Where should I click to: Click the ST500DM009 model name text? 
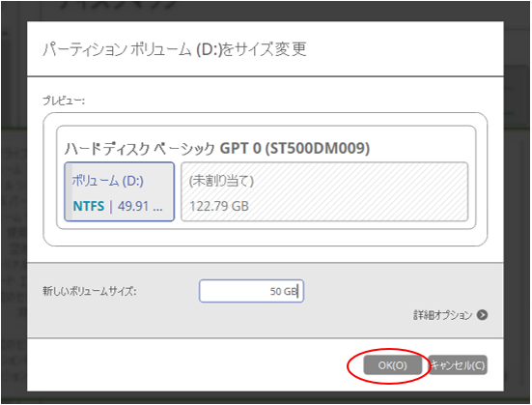pos(318,149)
